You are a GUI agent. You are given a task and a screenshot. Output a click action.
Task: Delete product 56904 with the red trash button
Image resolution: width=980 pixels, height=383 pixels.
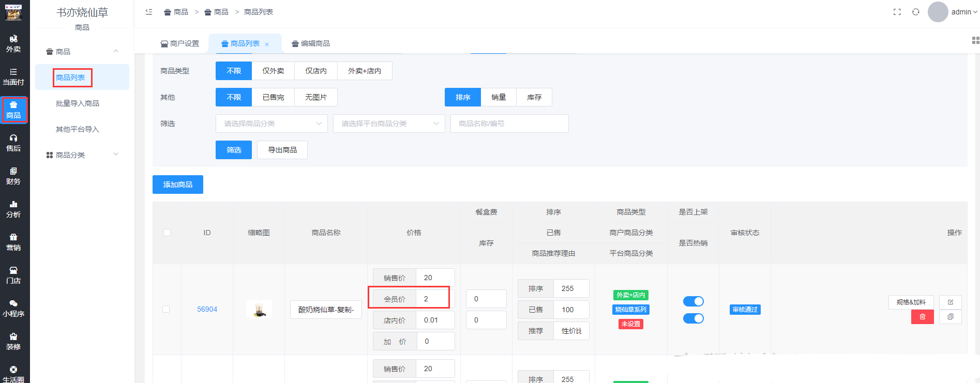pos(922,317)
